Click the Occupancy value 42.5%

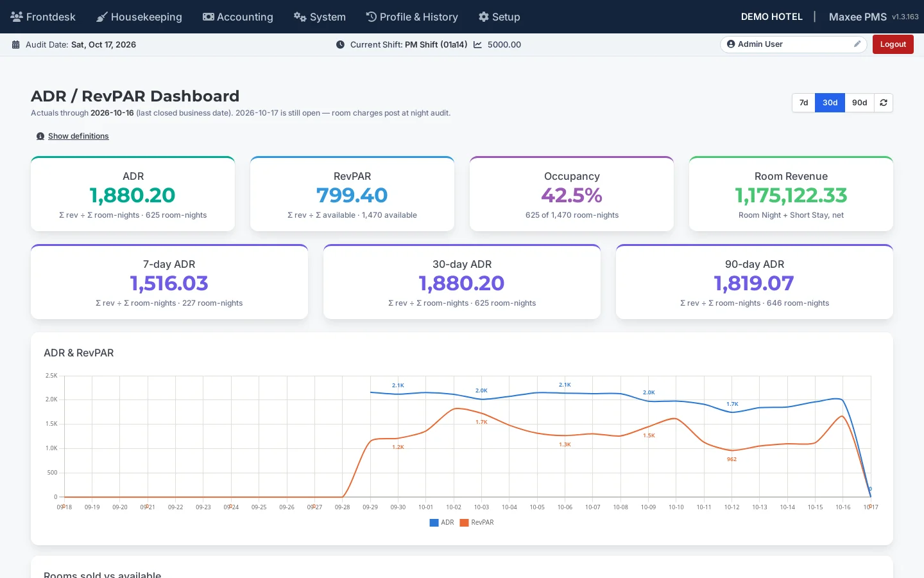572,195
